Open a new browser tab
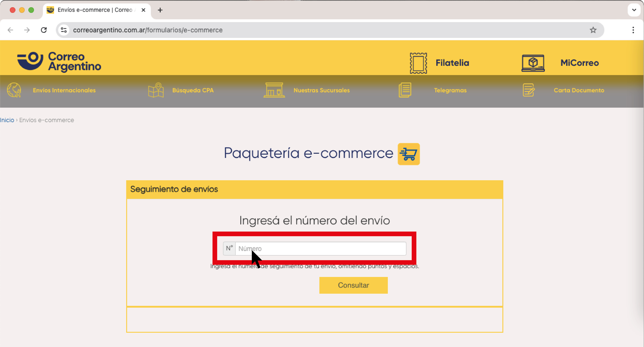The width and height of the screenshot is (644, 347). tap(160, 10)
